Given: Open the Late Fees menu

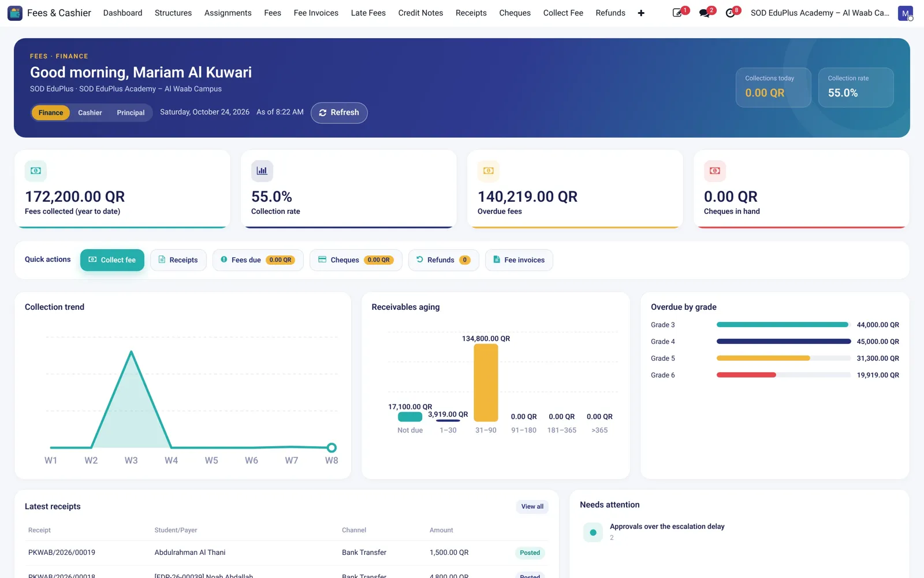Looking at the screenshot, I should pyautogui.click(x=368, y=13).
